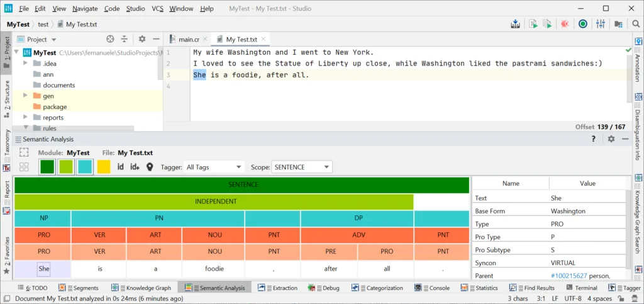Click the yellow color swatch
This screenshot has width=644, height=304.
104,167
